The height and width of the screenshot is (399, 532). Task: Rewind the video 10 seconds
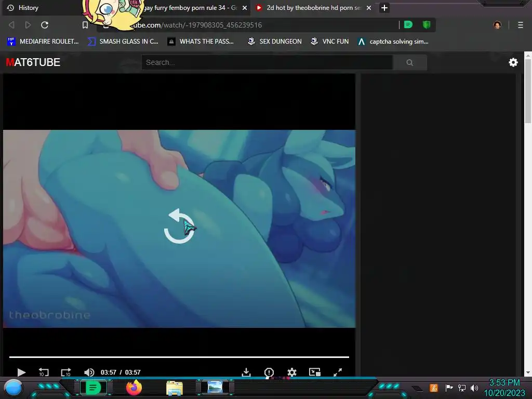coord(44,372)
